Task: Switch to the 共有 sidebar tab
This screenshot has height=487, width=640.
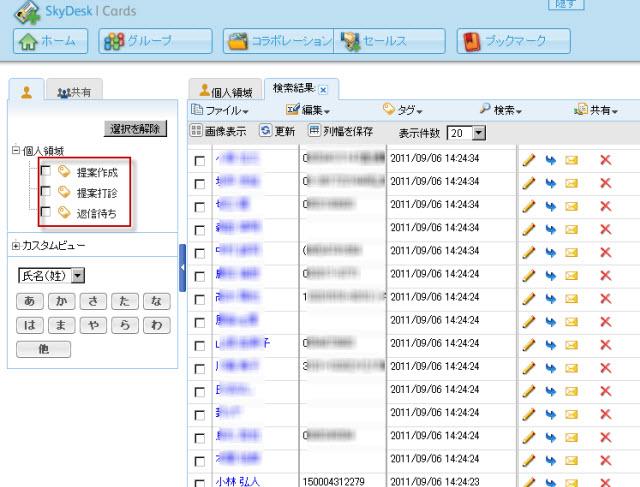Action: click(x=74, y=91)
